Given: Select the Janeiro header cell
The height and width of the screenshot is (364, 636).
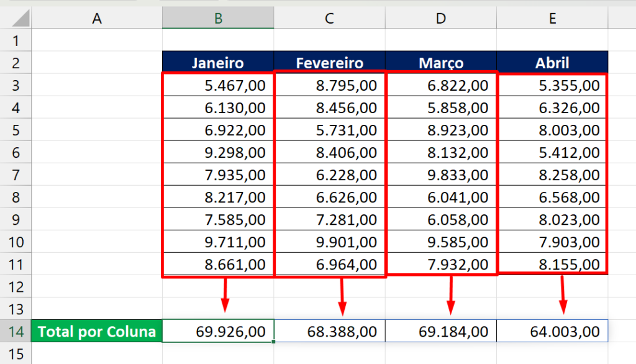Looking at the screenshot, I should click(x=217, y=62).
